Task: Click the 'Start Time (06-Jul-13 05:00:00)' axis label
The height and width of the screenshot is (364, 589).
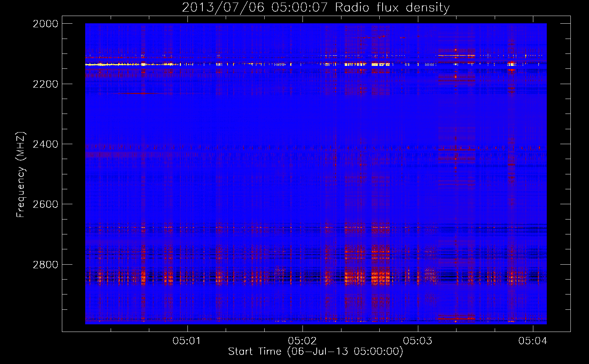Action: 316,352
